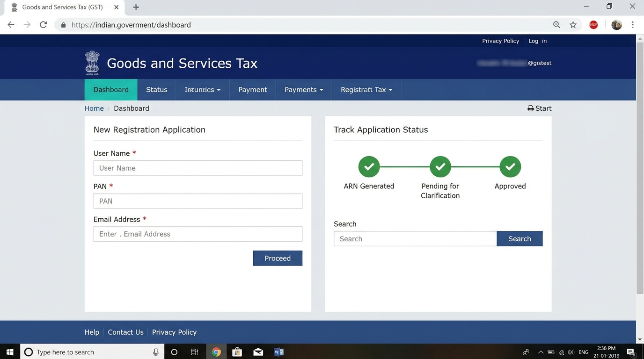This screenshot has width=644, height=359.
Task: Expand the Payments dropdown menu
Action: pos(304,90)
